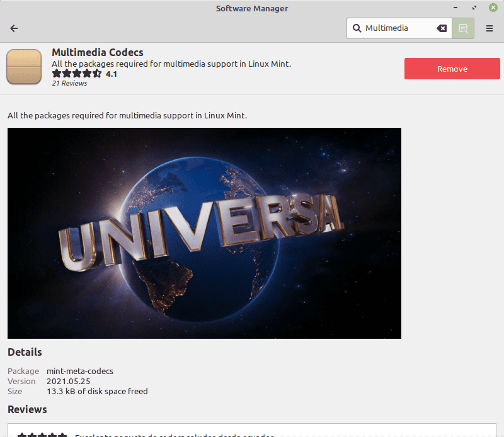This screenshot has height=437, width=504.
Task: Clear the Multimedia search text
Action: (442, 28)
